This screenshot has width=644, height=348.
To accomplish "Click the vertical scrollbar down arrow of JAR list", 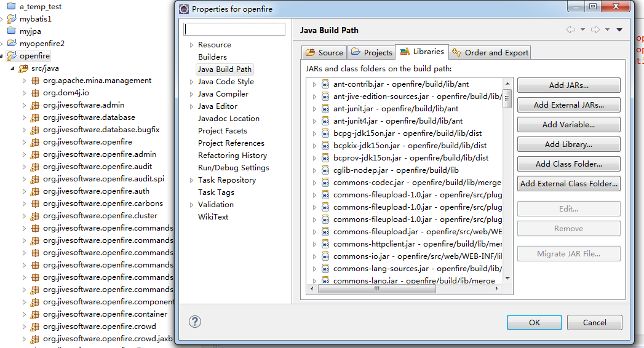I will pos(507,279).
